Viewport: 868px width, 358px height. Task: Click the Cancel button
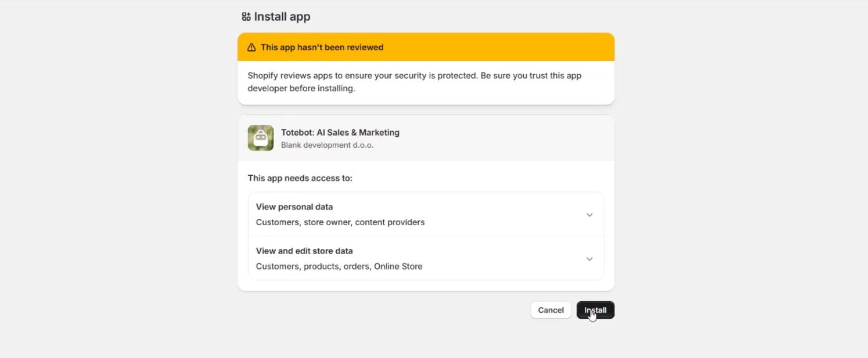tap(551, 310)
